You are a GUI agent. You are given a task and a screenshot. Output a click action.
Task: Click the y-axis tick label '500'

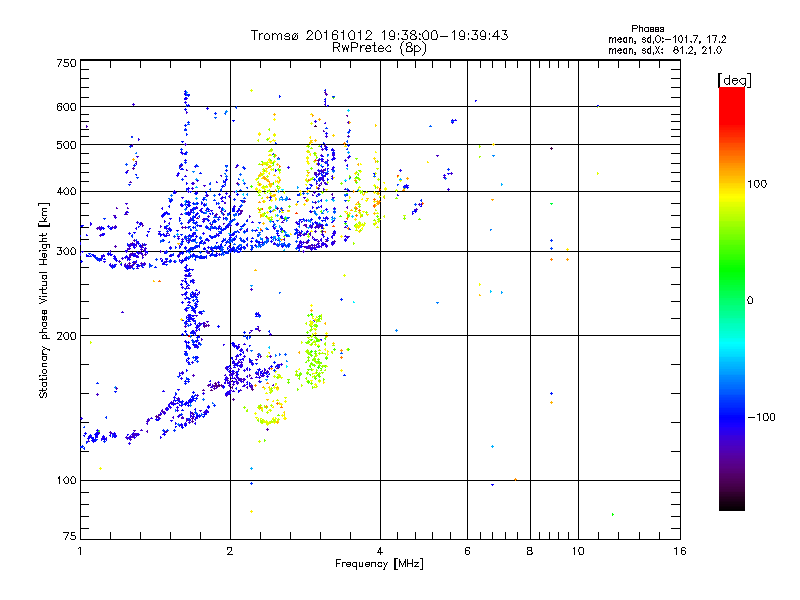[x=67, y=145]
